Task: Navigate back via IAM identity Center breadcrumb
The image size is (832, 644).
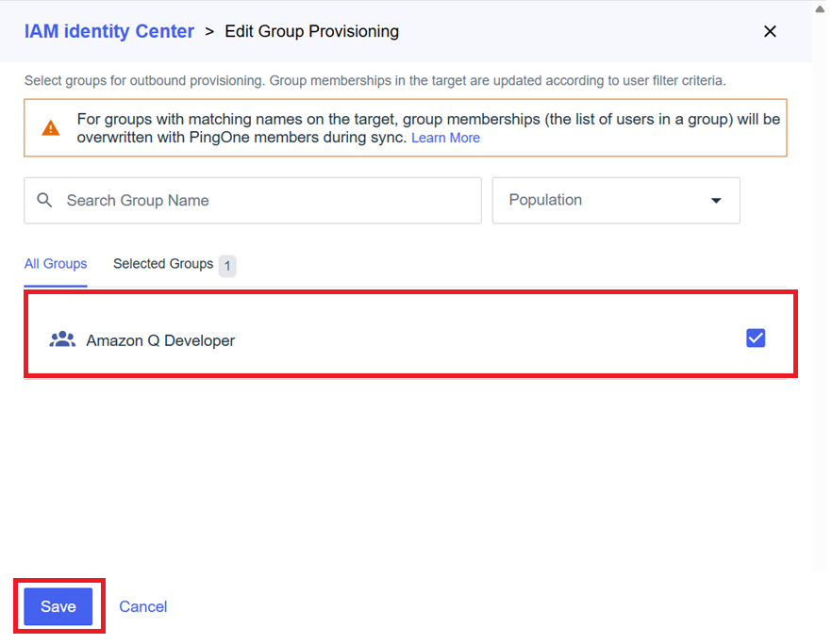Action: (x=108, y=31)
